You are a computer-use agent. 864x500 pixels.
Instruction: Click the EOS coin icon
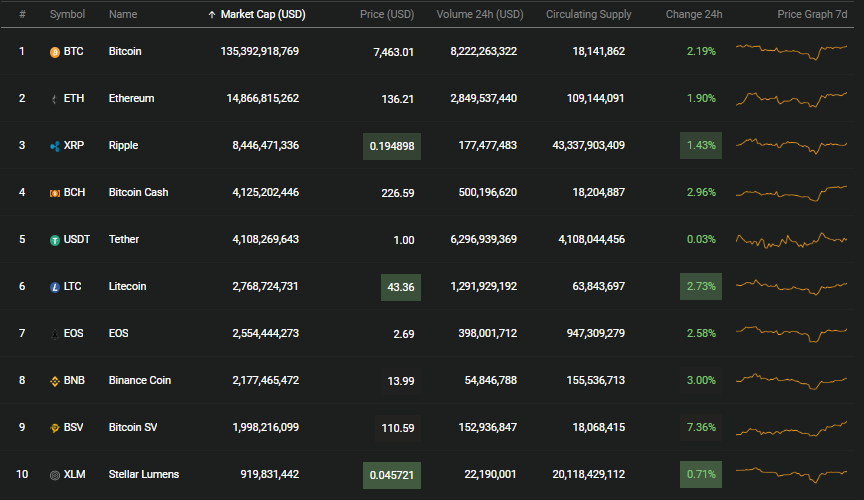point(55,334)
